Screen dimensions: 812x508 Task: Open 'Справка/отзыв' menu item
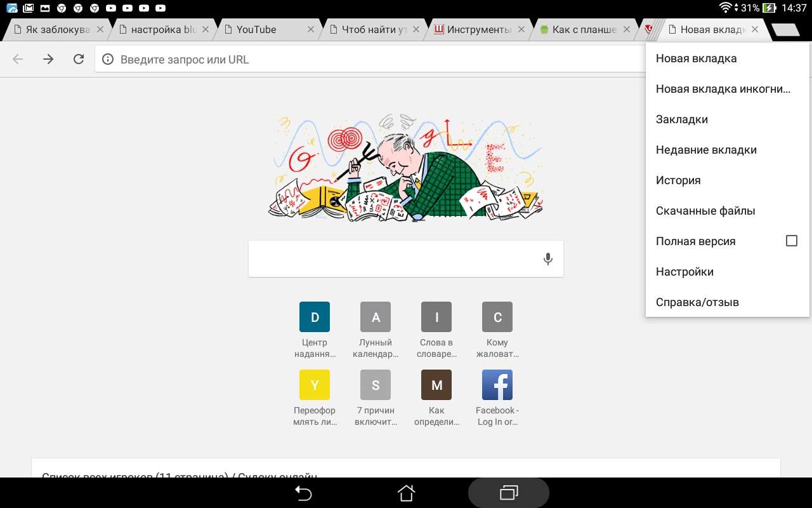pos(728,302)
